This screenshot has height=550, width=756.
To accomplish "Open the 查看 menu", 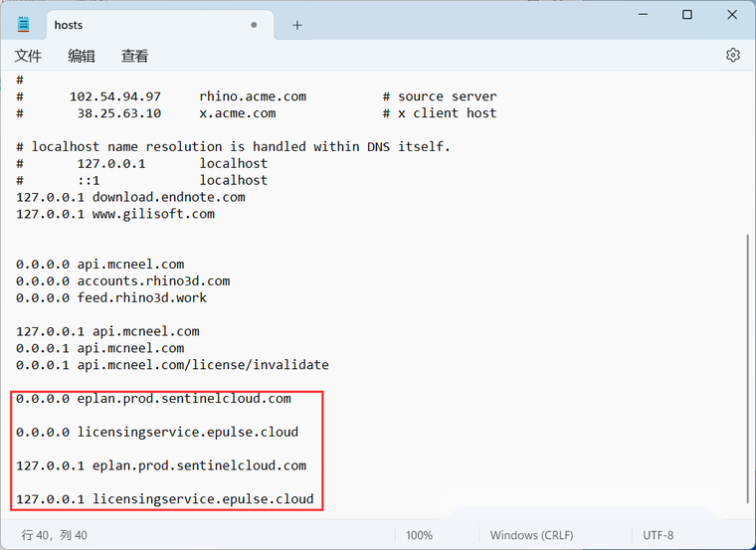I will pos(134,56).
